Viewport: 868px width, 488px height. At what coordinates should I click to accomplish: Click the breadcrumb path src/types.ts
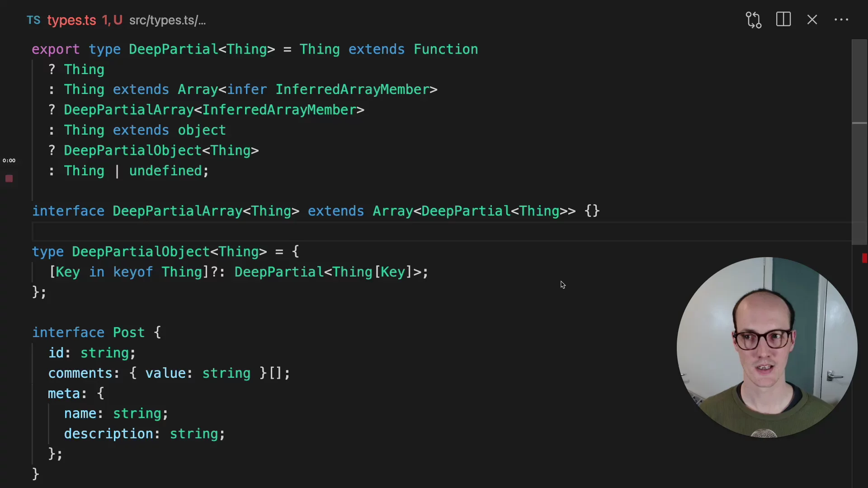167,20
